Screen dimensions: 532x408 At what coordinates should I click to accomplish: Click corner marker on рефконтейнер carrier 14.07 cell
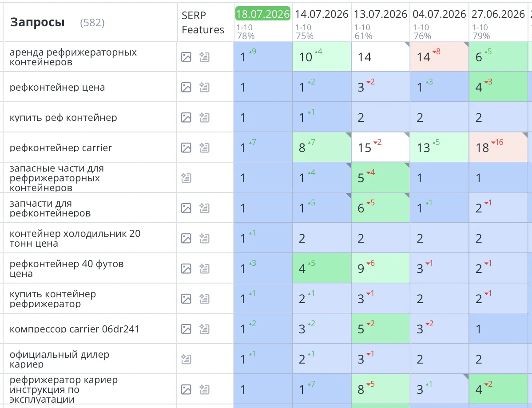tap(349, 135)
